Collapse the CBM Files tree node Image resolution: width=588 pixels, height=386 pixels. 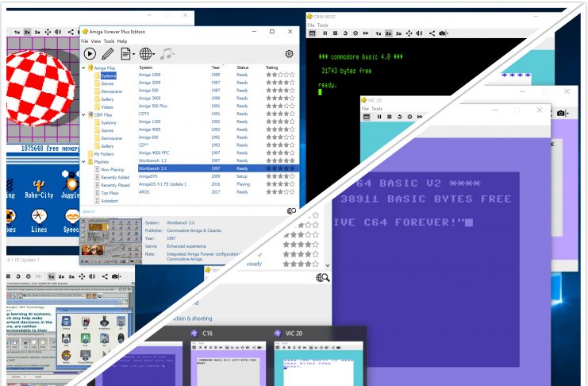(x=83, y=115)
